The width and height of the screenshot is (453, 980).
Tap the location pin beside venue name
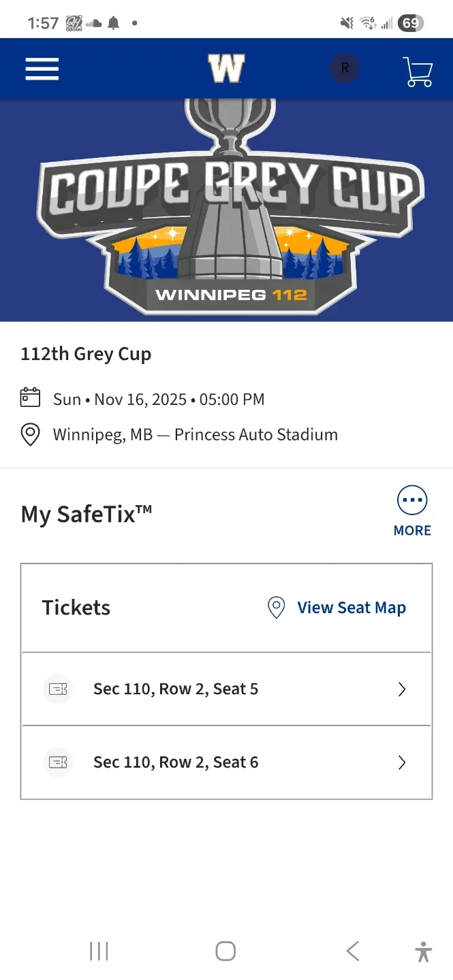[x=30, y=435]
